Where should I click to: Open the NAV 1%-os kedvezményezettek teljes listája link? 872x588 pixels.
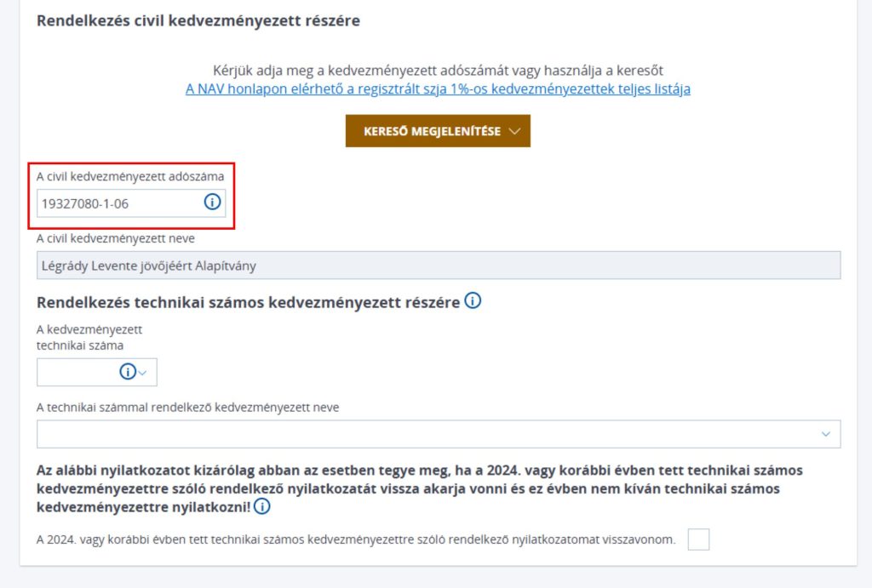(438, 88)
